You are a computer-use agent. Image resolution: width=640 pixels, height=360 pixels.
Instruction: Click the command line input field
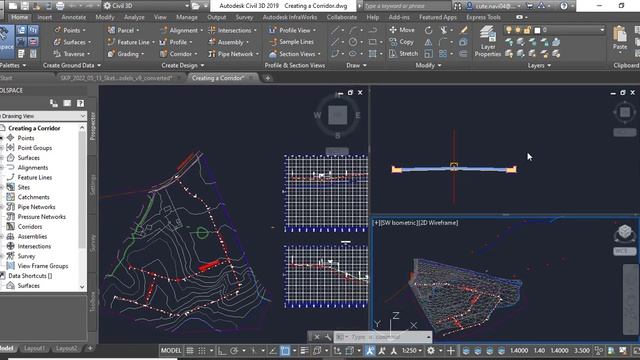tap(382, 337)
